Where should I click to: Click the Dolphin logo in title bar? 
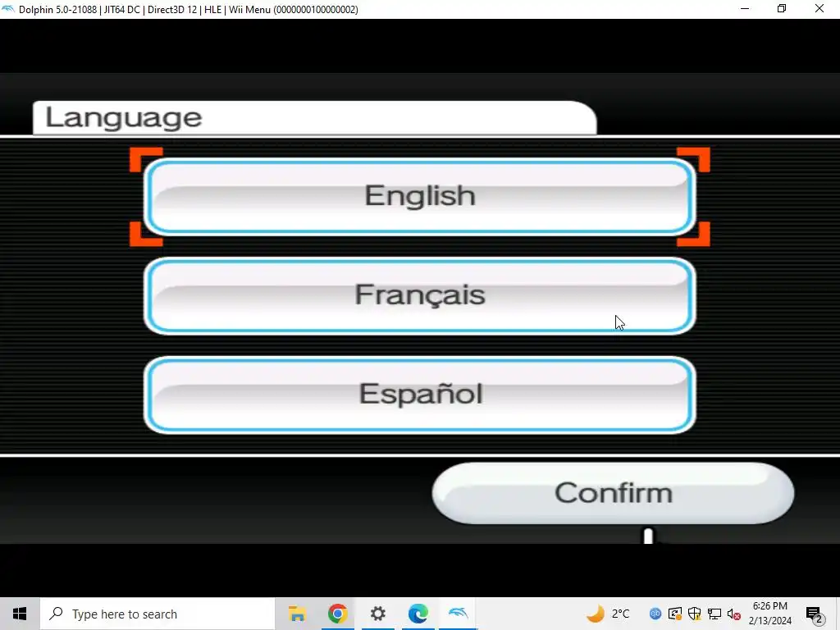[8, 9]
